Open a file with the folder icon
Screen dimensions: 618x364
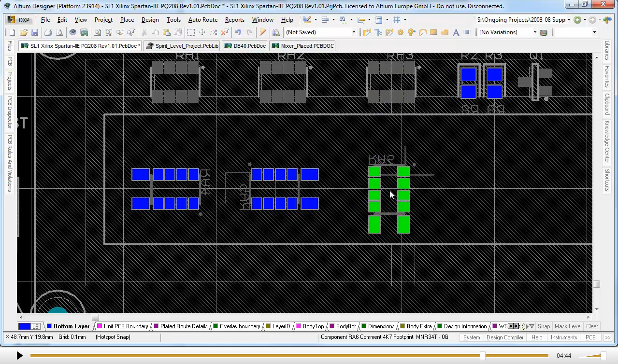tap(24, 32)
